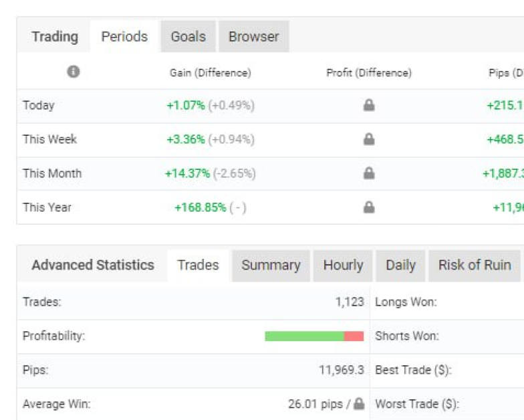Click the lock icon in This Week row

click(368, 139)
